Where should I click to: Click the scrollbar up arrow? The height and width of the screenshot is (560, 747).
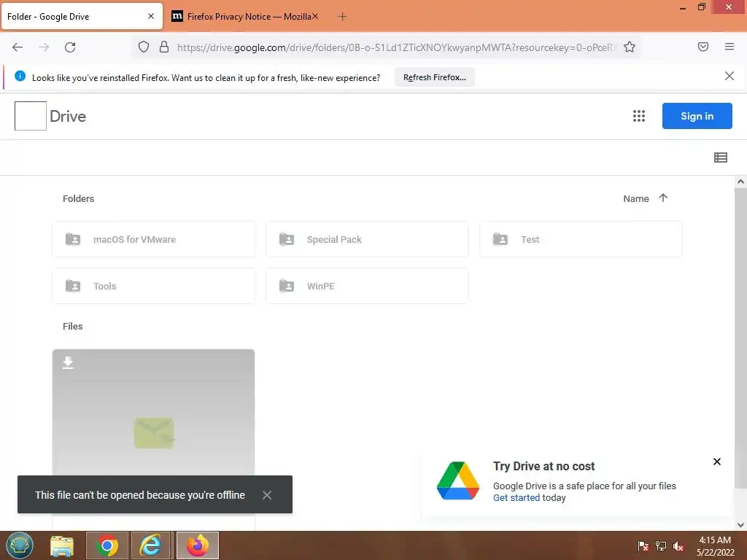coord(740,182)
